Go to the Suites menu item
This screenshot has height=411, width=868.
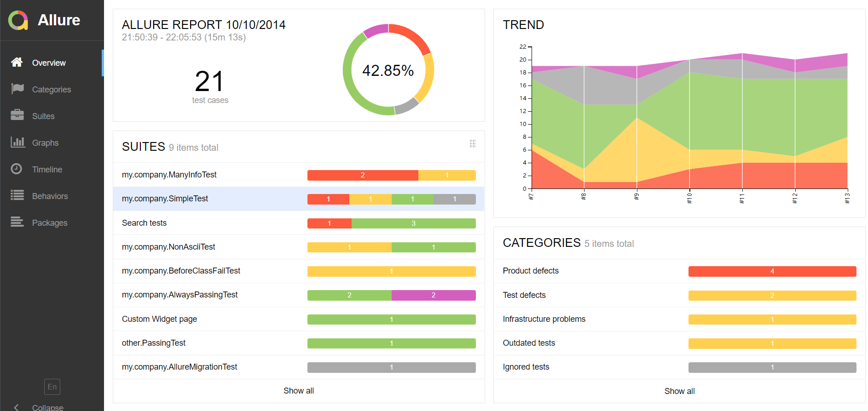pyautogui.click(x=52, y=116)
